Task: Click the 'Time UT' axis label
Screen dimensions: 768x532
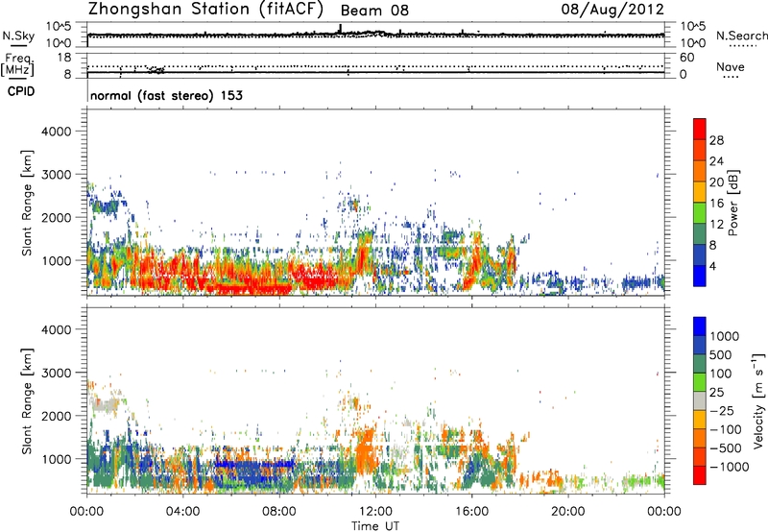Action: 375,526
